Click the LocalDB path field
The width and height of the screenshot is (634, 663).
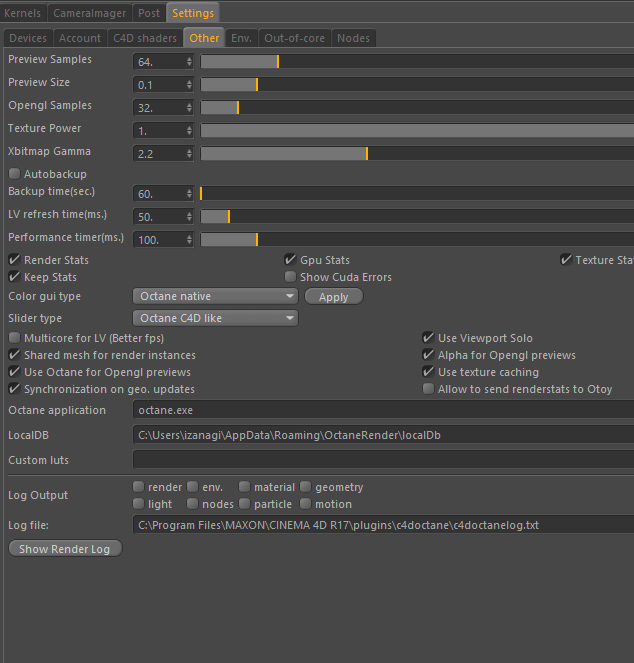click(x=383, y=435)
